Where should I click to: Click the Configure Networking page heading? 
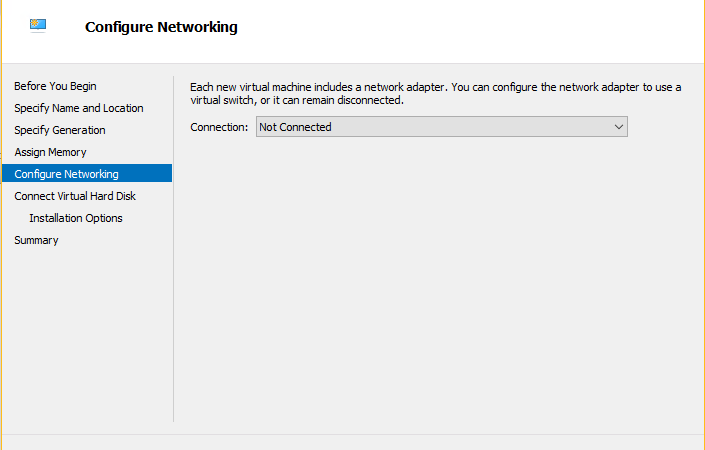[x=161, y=27]
